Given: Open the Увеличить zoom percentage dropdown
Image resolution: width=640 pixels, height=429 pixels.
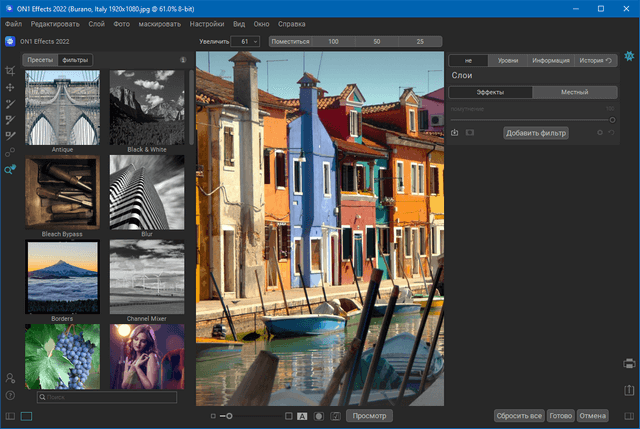Looking at the screenshot, I should (245, 42).
